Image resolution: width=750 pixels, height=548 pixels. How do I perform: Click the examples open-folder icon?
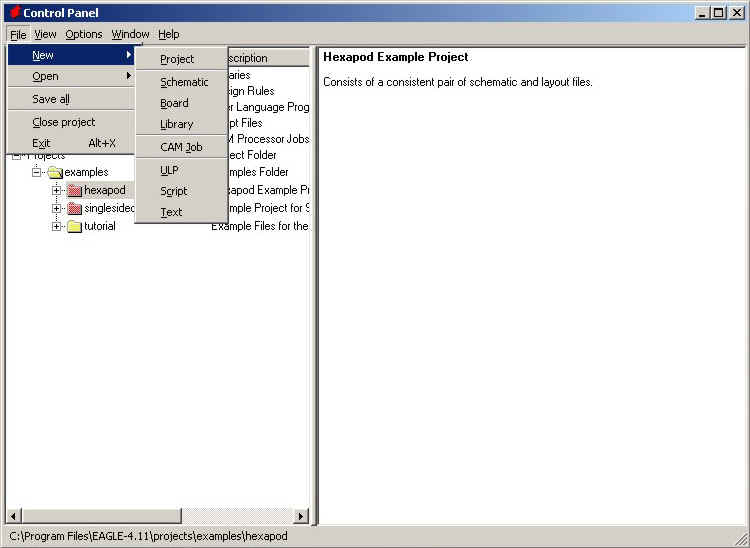[55, 172]
